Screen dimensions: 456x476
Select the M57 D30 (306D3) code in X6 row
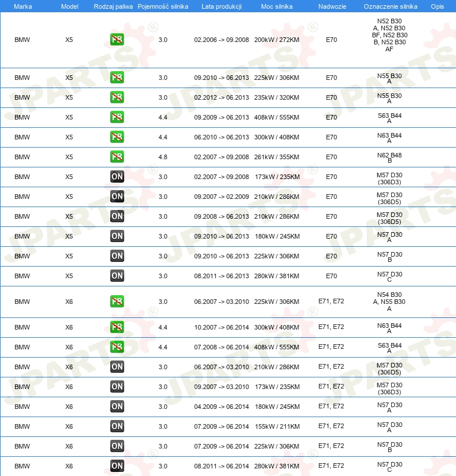tap(390, 388)
